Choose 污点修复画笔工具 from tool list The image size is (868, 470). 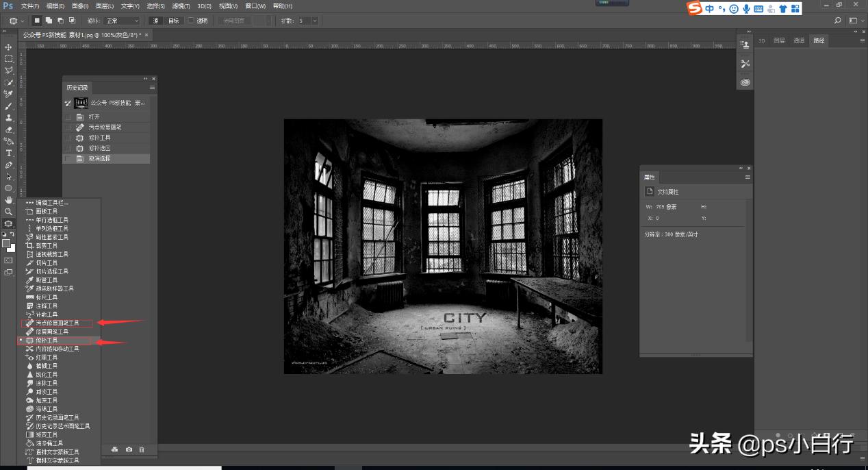pos(58,323)
